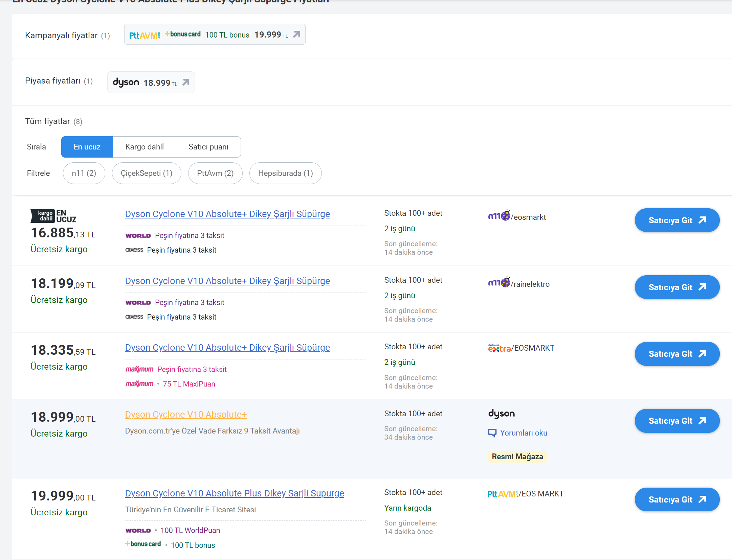Filter prices by PttAvm (2)
Screen dimensions: 732x560
coord(215,173)
